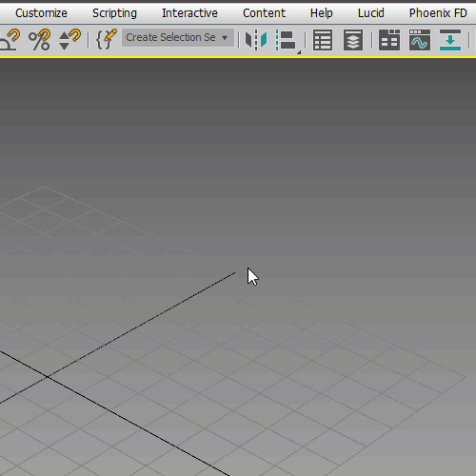Open the Content menu
This screenshot has width=476, height=476.
click(264, 13)
